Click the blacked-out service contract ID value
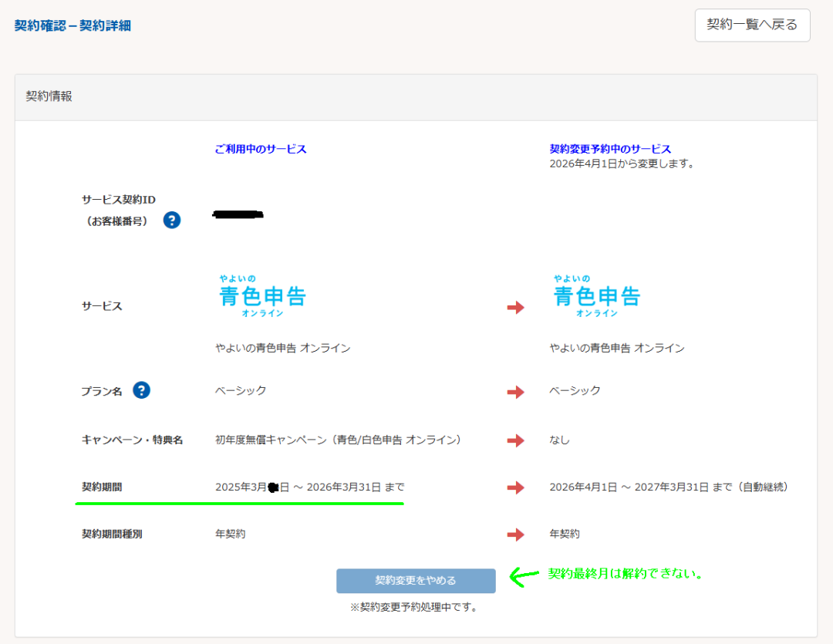The image size is (833, 644). [238, 214]
